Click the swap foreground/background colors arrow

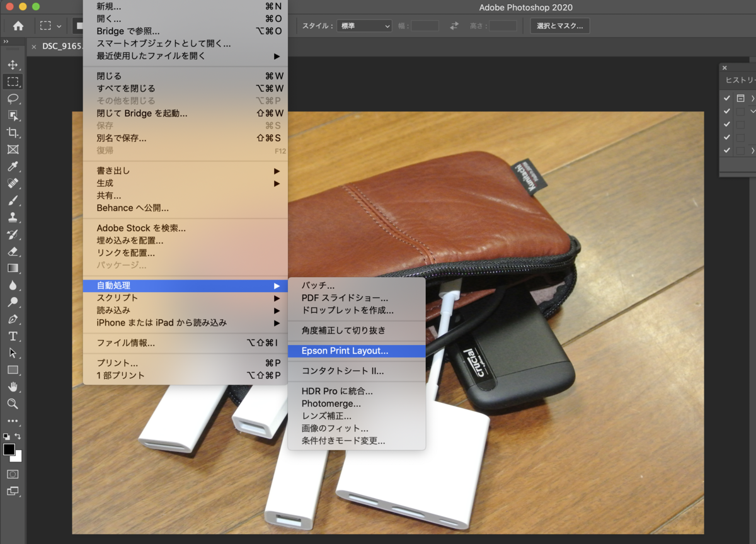pyautogui.click(x=18, y=436)
